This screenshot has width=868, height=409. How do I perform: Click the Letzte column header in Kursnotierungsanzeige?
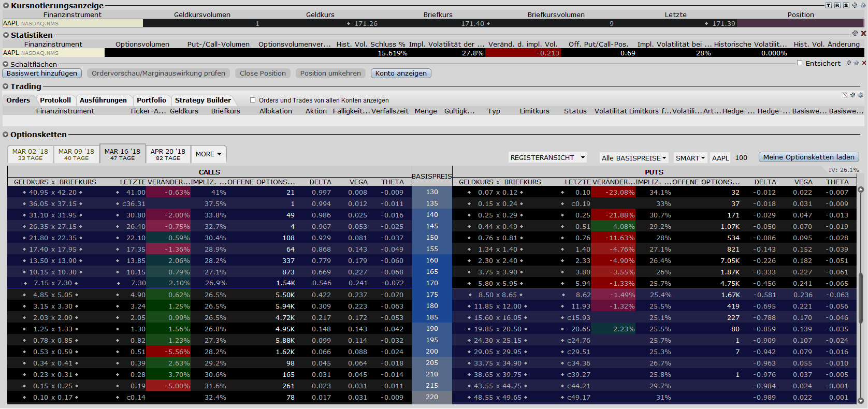coord(676,15)
